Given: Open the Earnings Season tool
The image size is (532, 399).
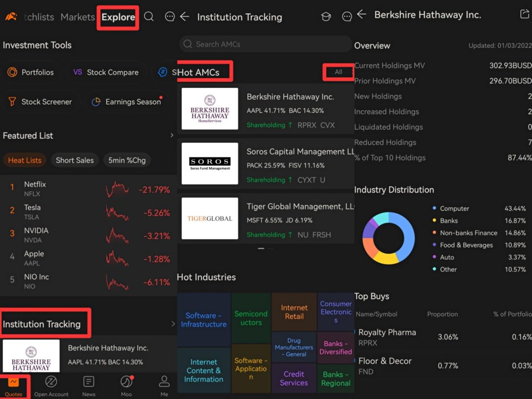Looking at the screenshot, I should click(x=127, y=102).
